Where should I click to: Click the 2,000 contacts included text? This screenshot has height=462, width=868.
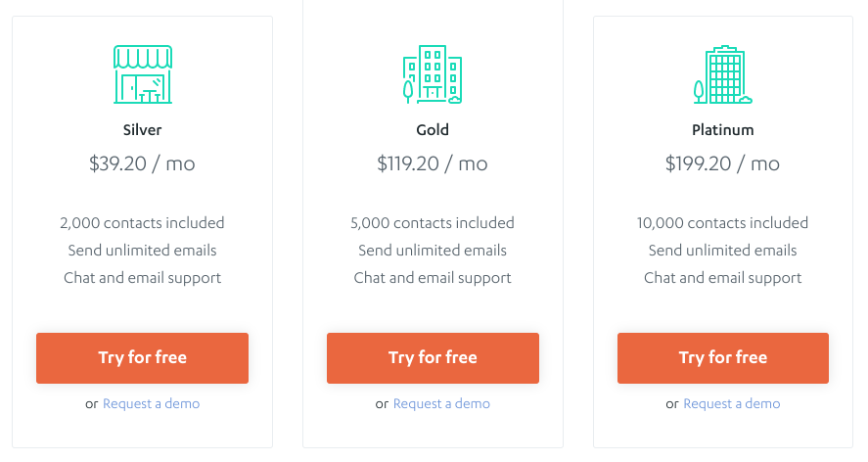[142, 223]
